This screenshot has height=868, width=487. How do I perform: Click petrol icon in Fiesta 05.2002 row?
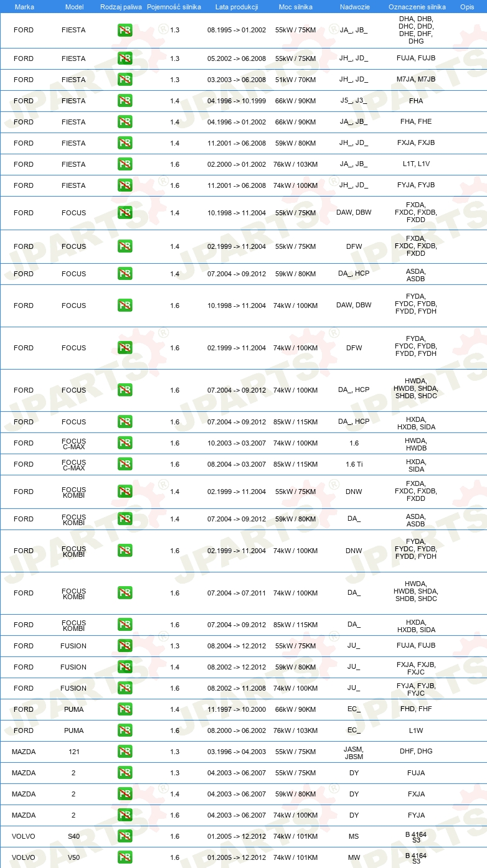point(125,58)
